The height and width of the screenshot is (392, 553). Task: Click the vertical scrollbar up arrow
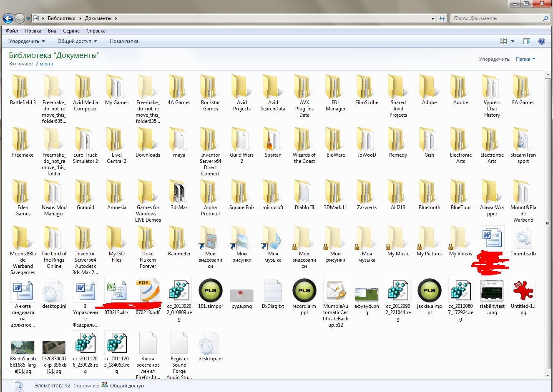click(548, 75)
